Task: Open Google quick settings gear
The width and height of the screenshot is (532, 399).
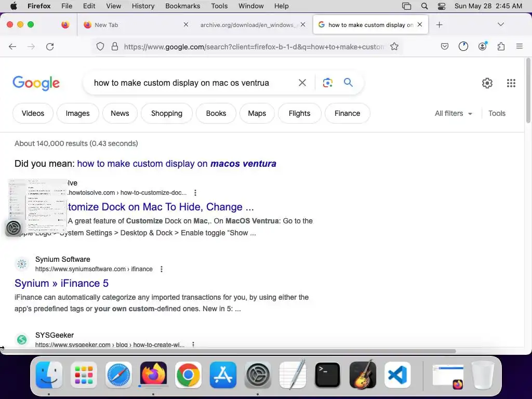Action: 487,83
